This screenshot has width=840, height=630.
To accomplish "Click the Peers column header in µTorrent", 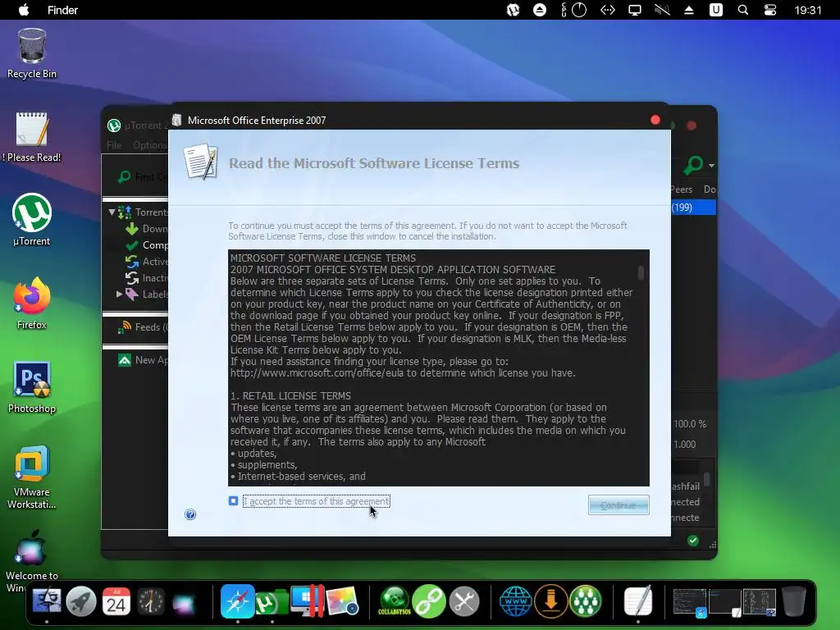I will (682, 189).
